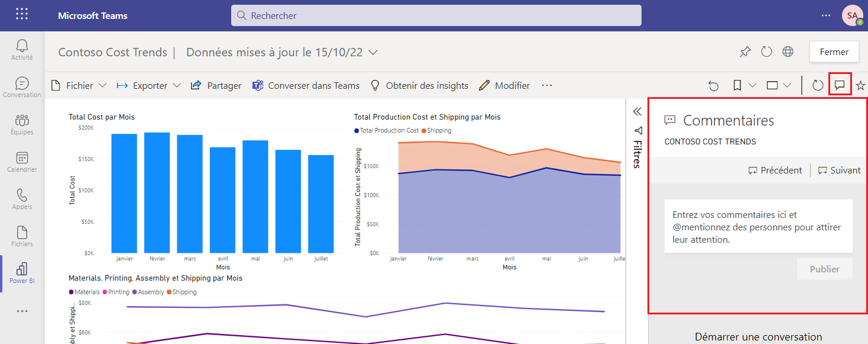Image resolution: width=868 pixels, height=344 pixels.
Task: Click the Publier button
Action: point(824,269)
